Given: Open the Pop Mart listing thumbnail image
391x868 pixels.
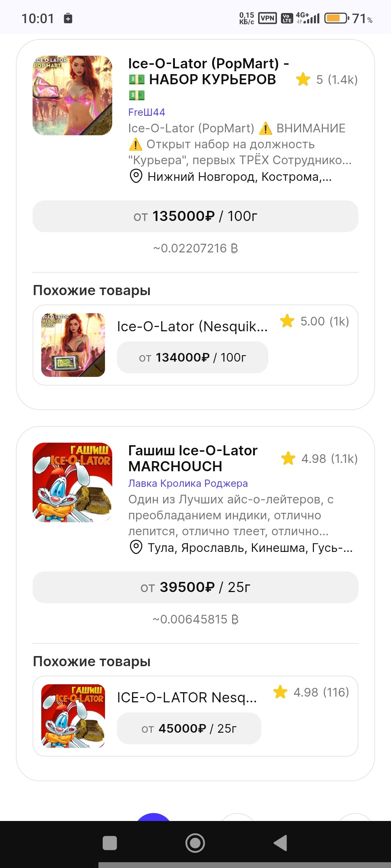Looking at the screenshot, I should point(72,95).
